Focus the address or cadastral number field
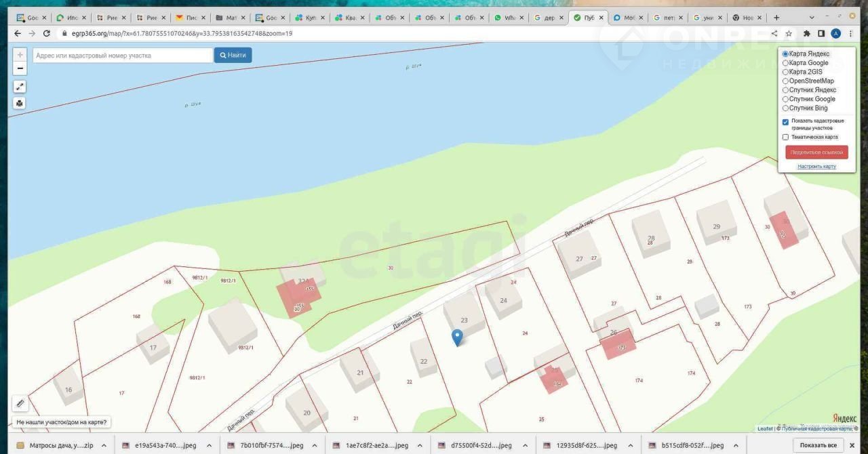 pyautogui.click(x=123, y=56)
